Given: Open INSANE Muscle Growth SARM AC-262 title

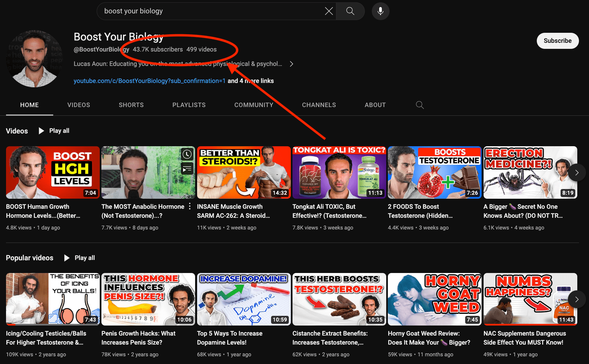Looking at the screenshot, I should (234, 211).
